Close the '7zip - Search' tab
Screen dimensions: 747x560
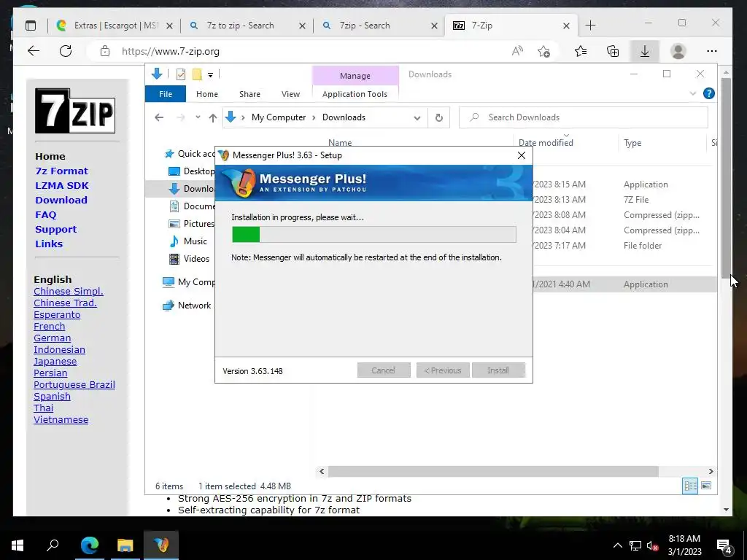point(434,26)
